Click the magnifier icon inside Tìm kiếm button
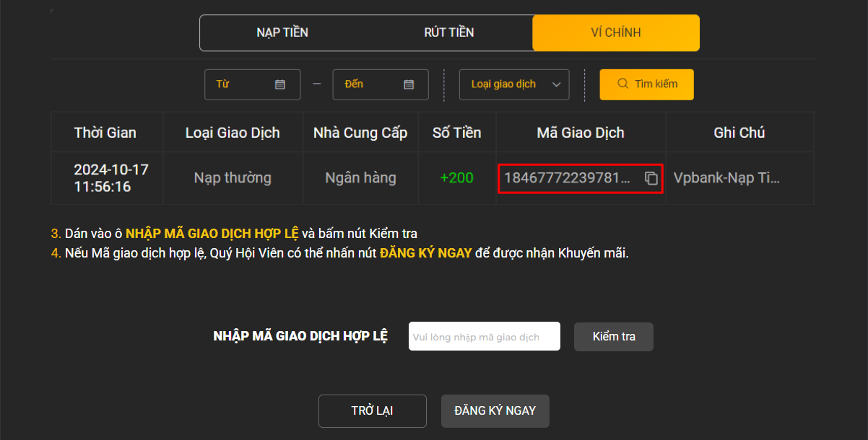Viewport: 868px width, 440px height. (622, 84)
